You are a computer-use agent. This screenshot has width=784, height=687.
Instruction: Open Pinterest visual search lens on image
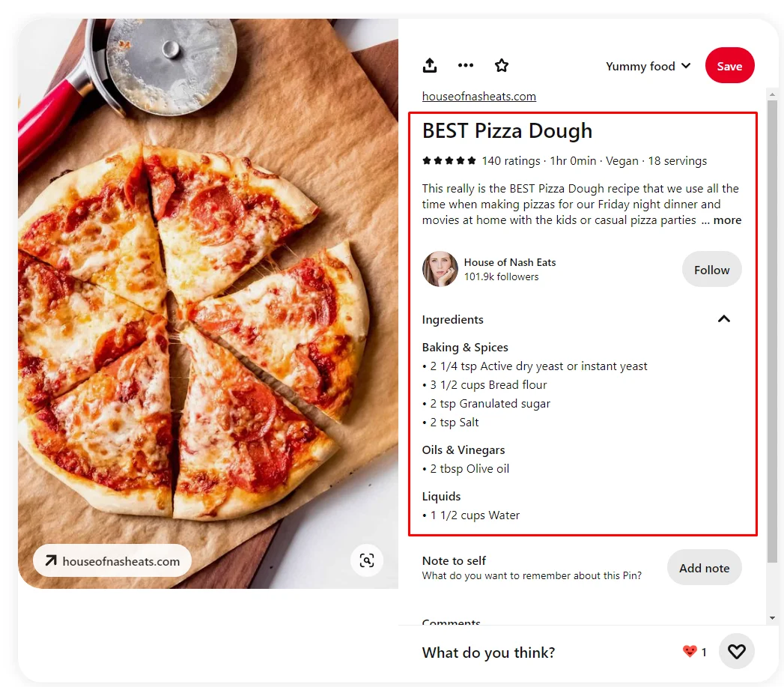pos(367,560)
